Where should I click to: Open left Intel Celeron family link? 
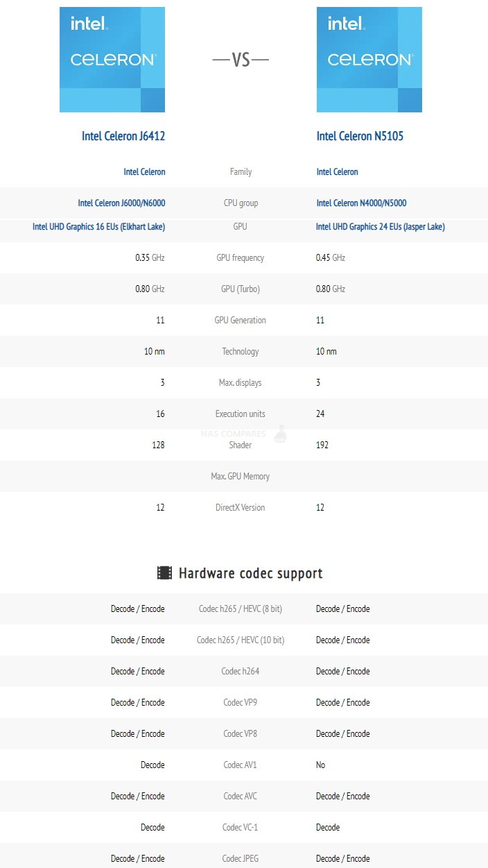[144, 172]
